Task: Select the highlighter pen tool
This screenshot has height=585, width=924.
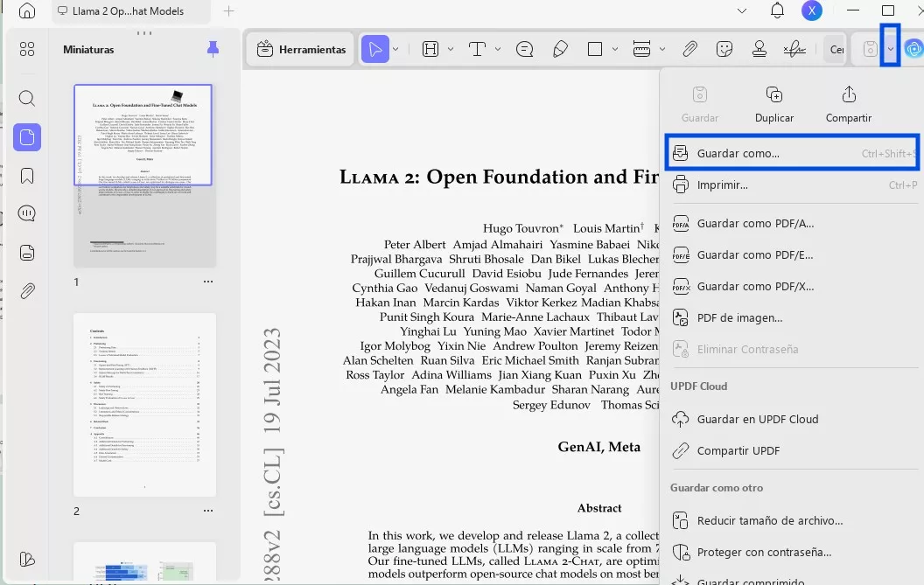Action: tap(561, 50)
